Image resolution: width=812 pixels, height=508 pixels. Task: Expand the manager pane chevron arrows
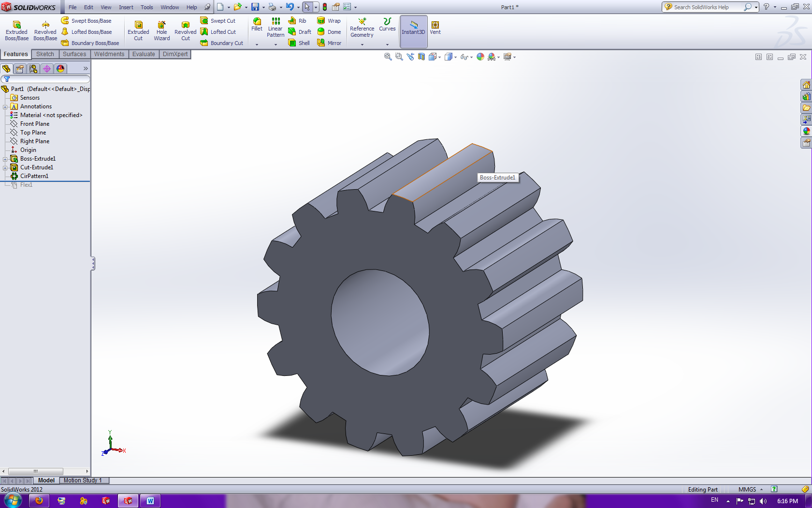tap(86, 69)
